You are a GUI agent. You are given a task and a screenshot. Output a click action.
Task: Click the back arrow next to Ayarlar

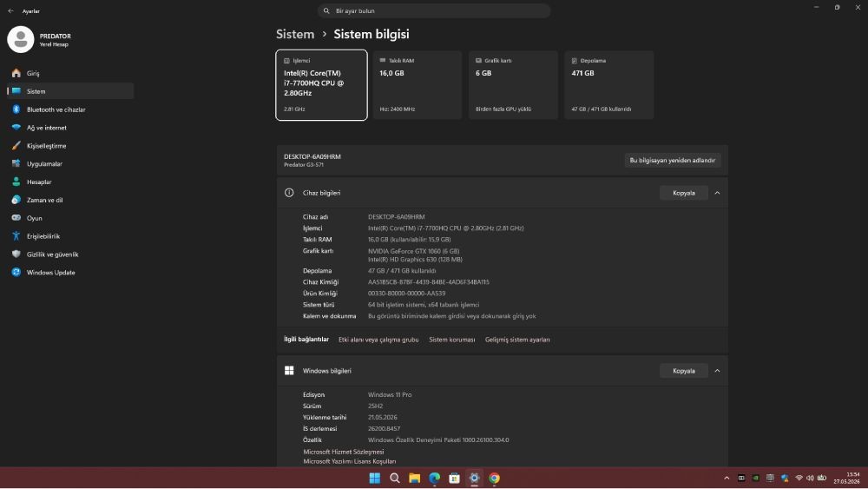tap(10, 11)
